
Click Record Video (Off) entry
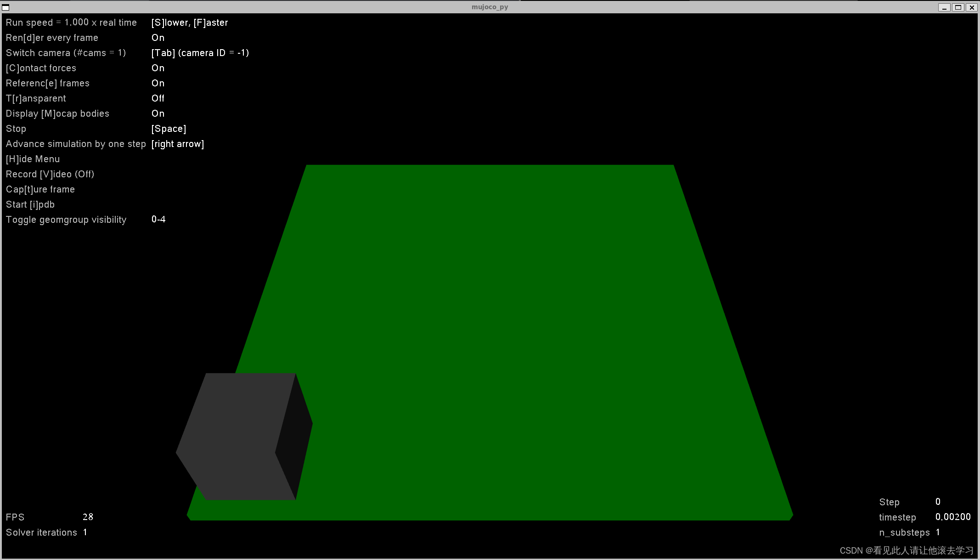pyautogui.click(x=50, y=174)
